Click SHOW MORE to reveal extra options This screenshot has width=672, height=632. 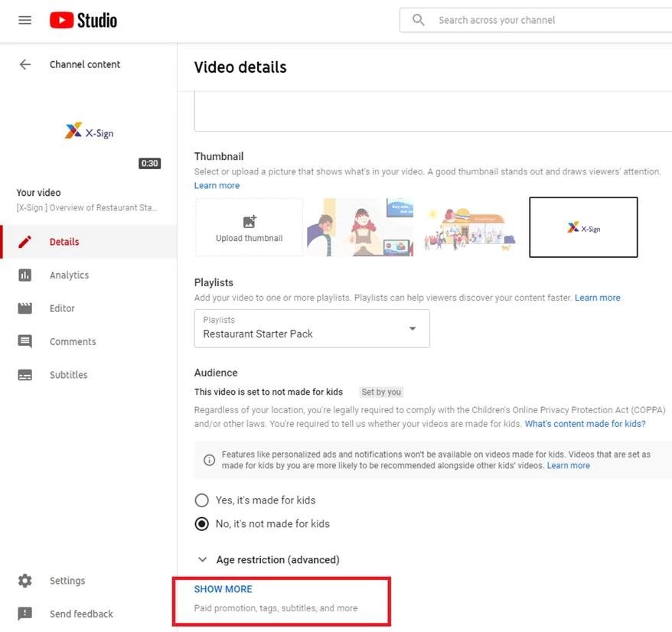[x=223, y=589]
